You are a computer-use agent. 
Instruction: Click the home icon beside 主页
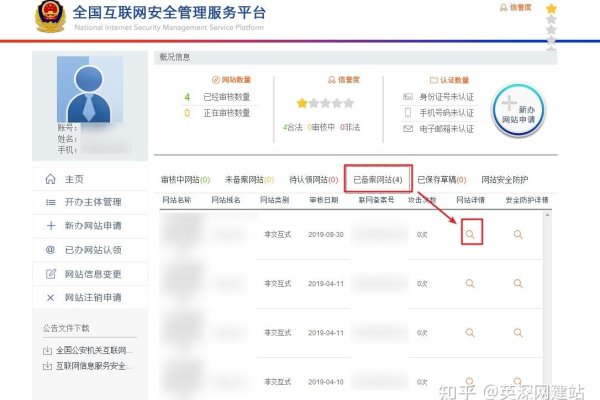(x=51, y=179)
